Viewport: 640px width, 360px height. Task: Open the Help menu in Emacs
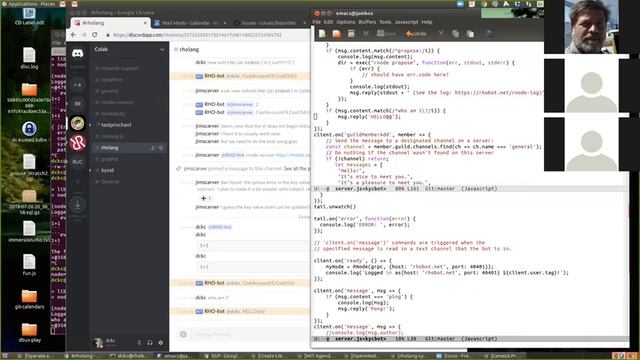[x=427, y=22]
